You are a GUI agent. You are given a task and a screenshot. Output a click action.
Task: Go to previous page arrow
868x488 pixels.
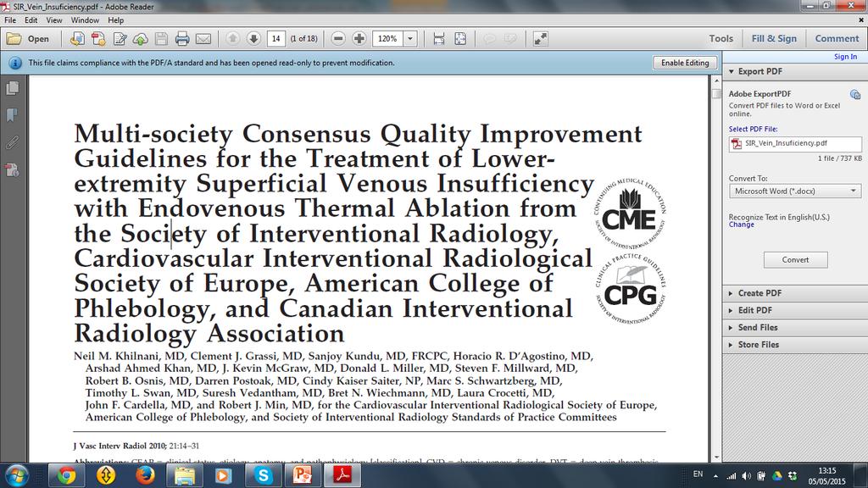(x=232, y=39)
